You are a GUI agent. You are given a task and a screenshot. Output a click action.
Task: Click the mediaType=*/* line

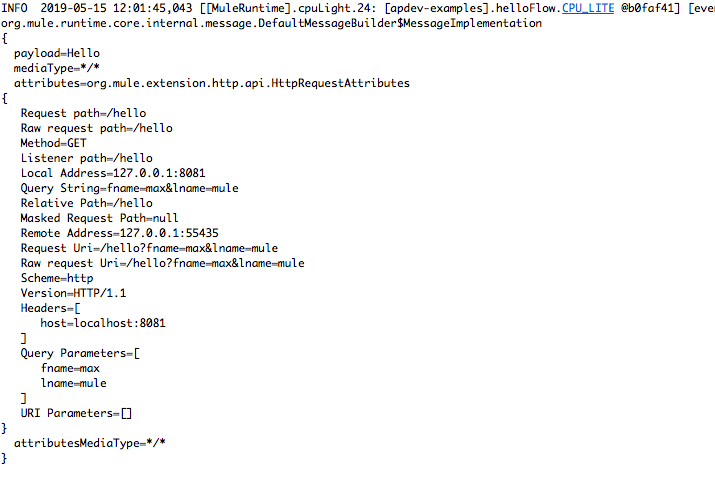(x=57, y=68)
